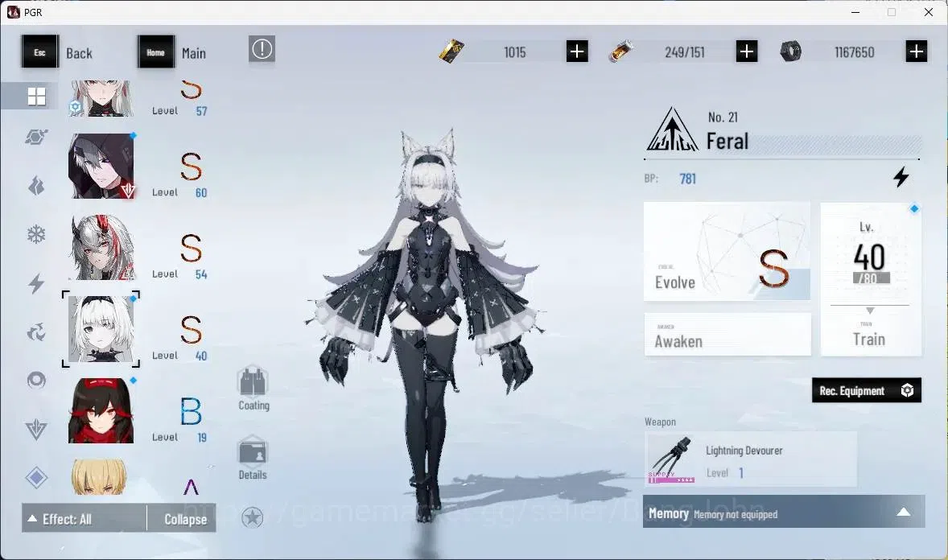Select the physical element filter icon
Viewport: 948px width, 560px height.
(x=36, y=138)
